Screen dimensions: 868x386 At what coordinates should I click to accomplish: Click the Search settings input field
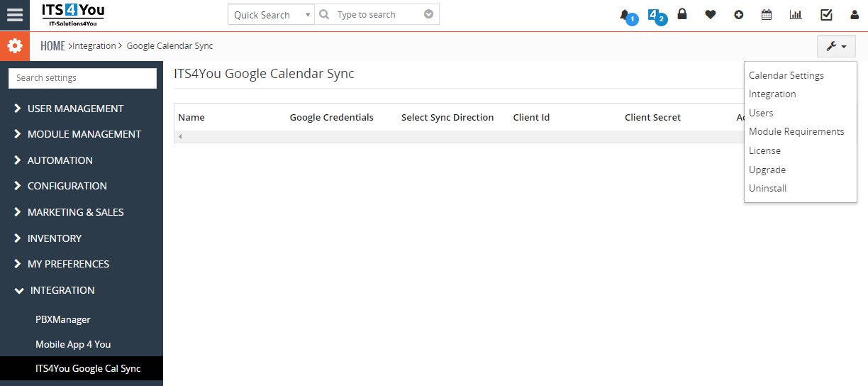coord(82,78)
